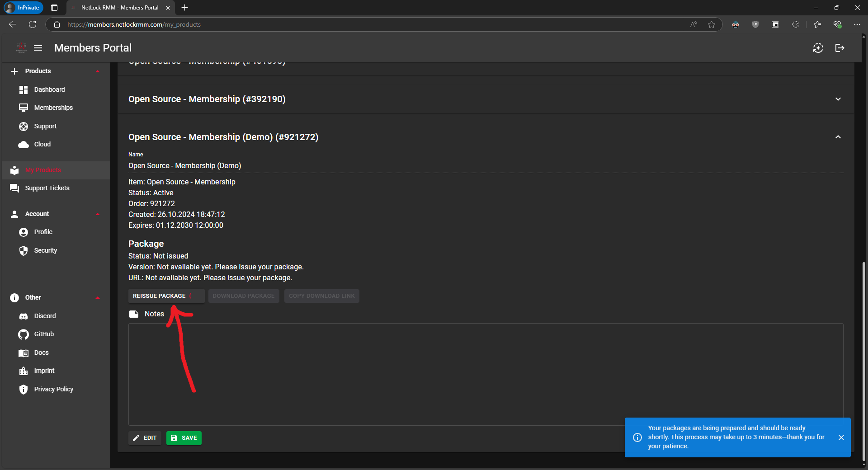The image size is (868, 470).
Task: Click the NetLock logo icon
Action: tap(21, 48)
